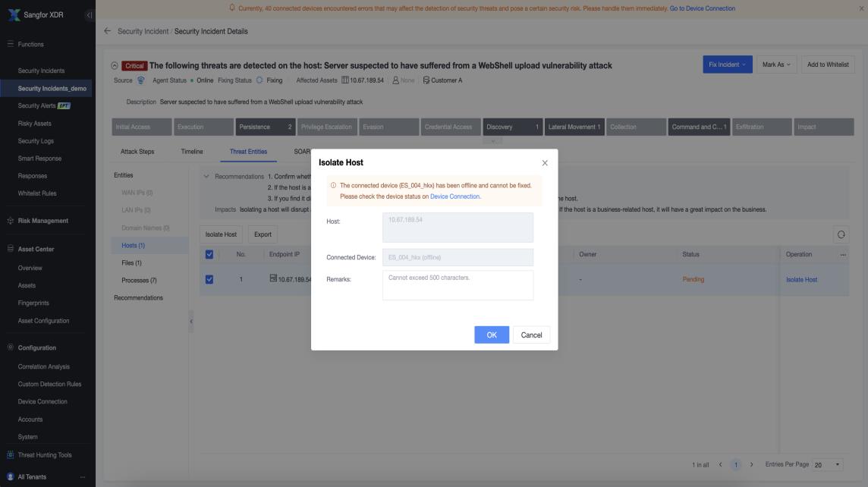
Task: Click the Remarks text field
Action: [458, 285]
